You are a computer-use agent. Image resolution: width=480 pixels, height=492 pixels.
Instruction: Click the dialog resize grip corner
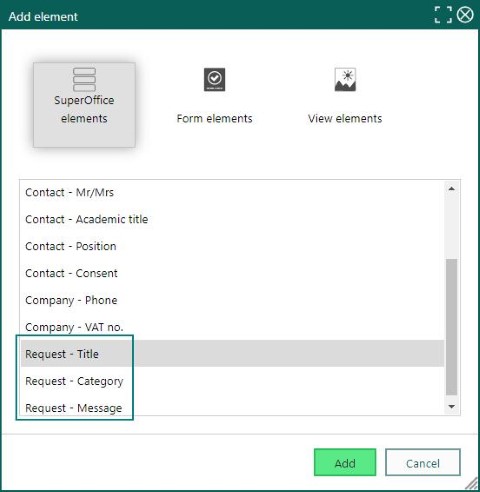pyautogui.click(x=472, y=484)
